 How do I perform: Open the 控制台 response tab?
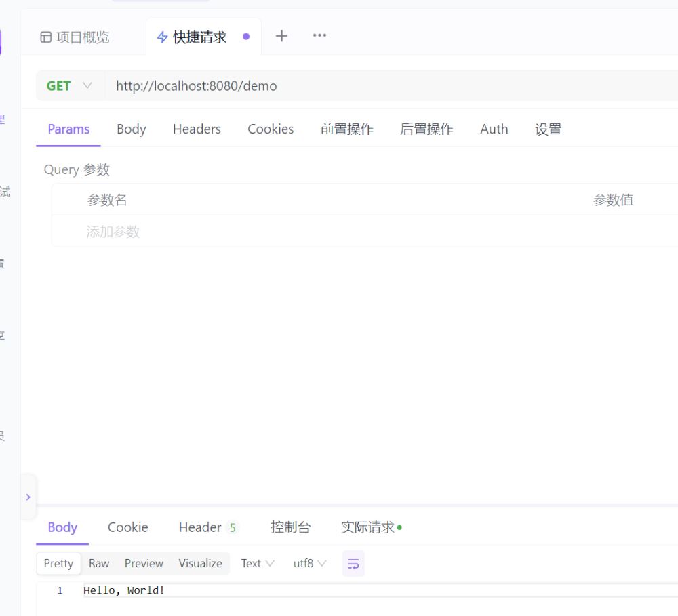click(x=291, y=527)
